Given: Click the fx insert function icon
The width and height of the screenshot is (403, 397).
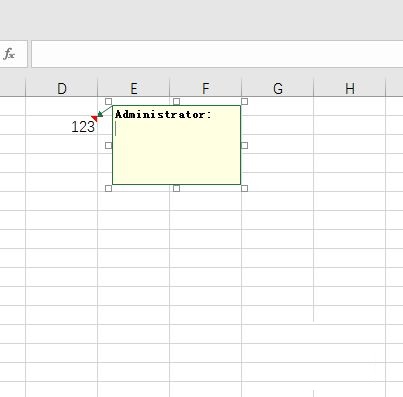Looking at the screenshot, I should coord(9,54).
